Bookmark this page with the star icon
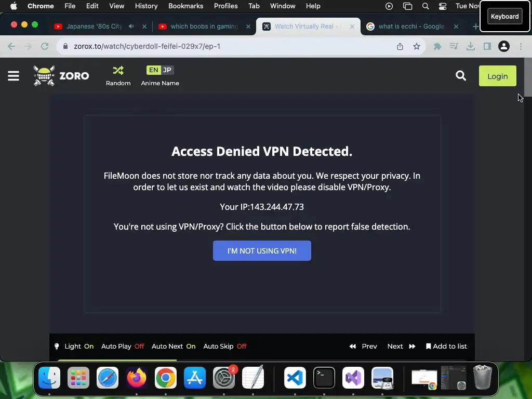 pyautogui.click(x=417, y=46)
